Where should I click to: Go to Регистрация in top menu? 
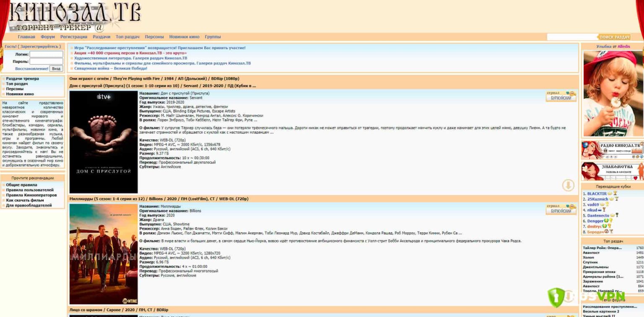[74, 37]
